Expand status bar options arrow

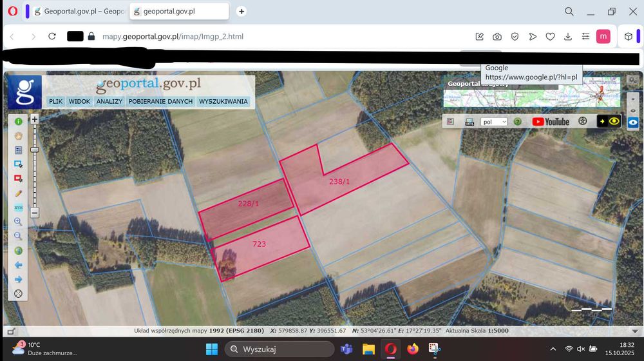coord(635,331)
